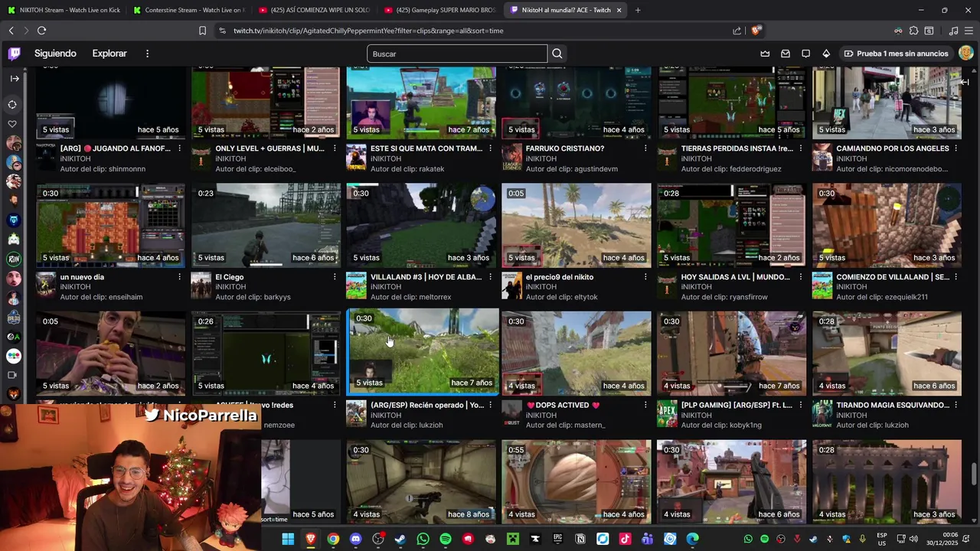The image size is (980, 551).
Task: Switch to NIKITOH Stream Kick tab
Action: pos(63,10)
